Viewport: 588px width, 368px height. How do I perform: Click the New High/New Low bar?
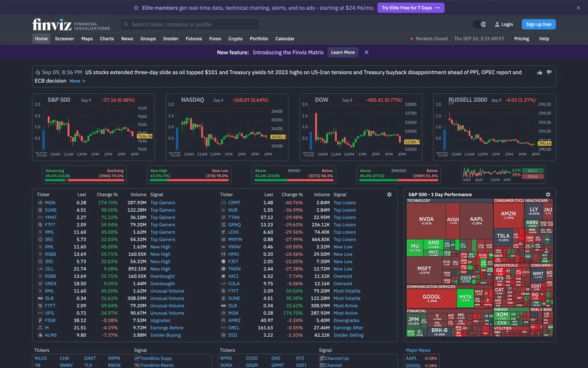(x=189, y=175)
